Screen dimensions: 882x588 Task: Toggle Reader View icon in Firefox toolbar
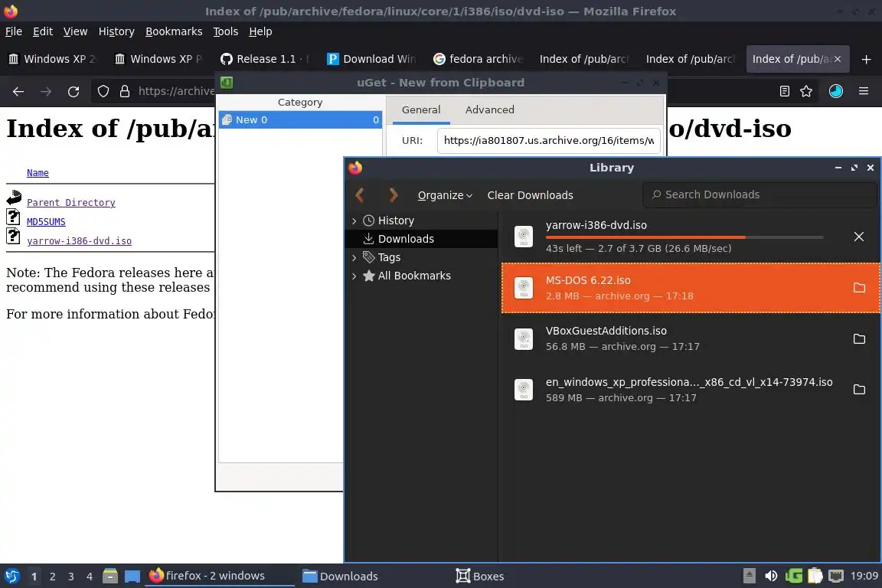784,91
